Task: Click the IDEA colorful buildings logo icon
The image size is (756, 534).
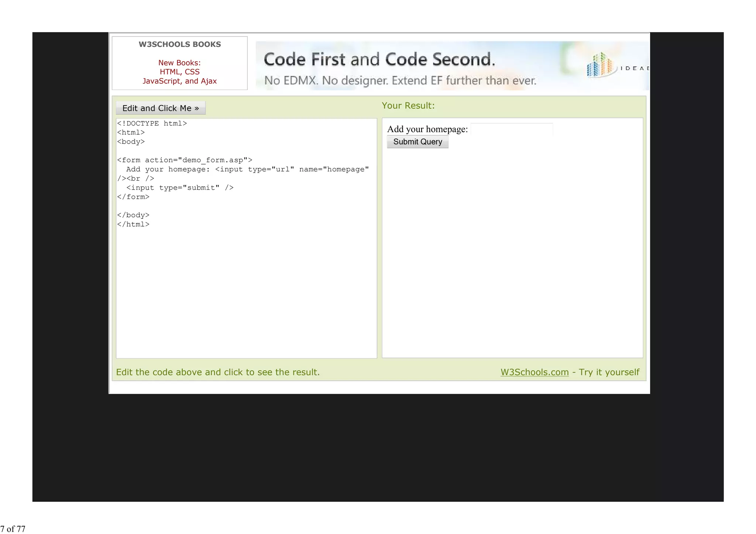Action: 601,65
